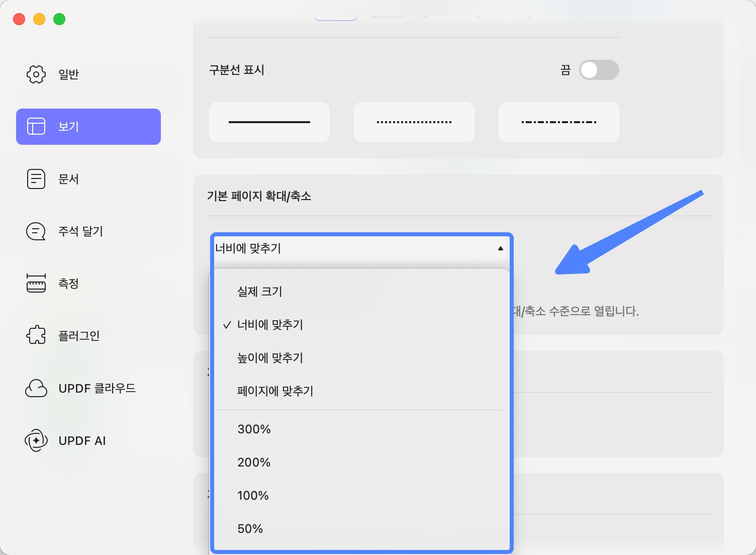Toggle the 구분선 표시 switch

(x=599, y=70)
